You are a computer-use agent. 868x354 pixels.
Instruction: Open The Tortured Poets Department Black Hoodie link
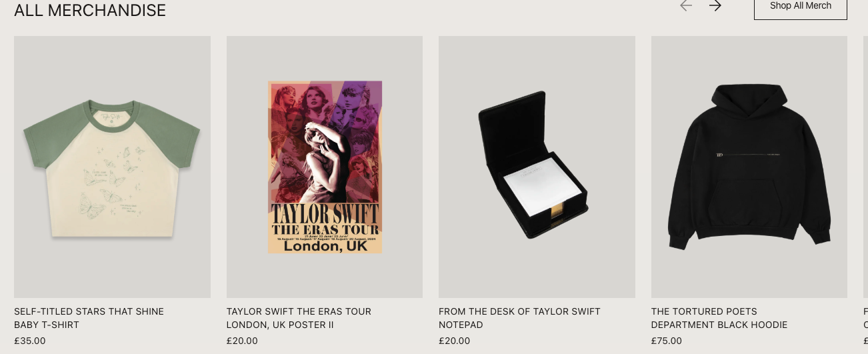click(x=719, y=318)
